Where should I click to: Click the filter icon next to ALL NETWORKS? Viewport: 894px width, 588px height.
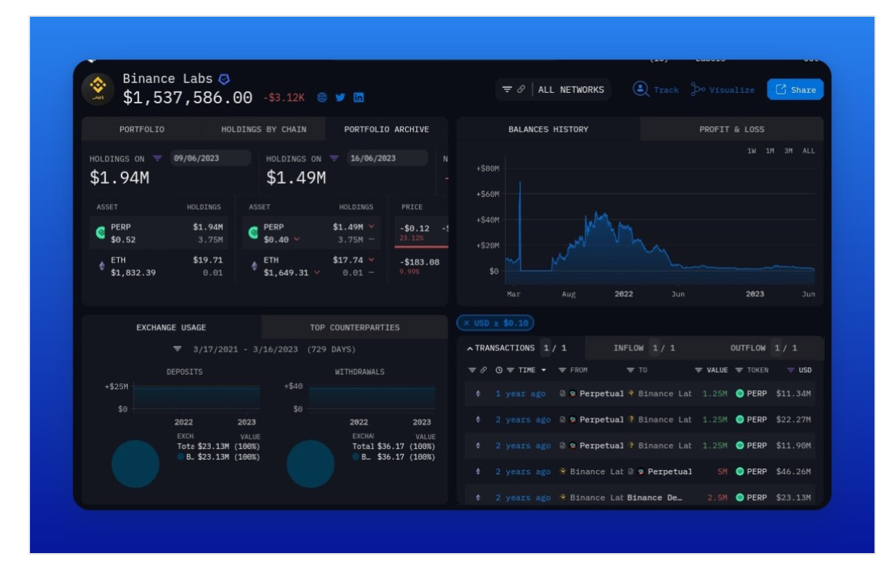507,90
